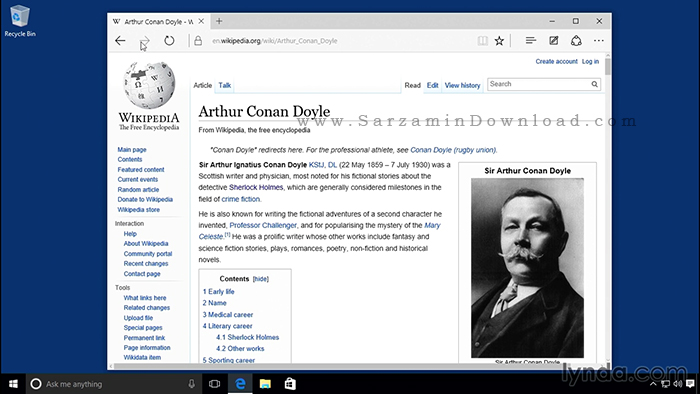This screenshot has width=700, height=394.
Task: Open the View history tab
Action: click(462, 85)
